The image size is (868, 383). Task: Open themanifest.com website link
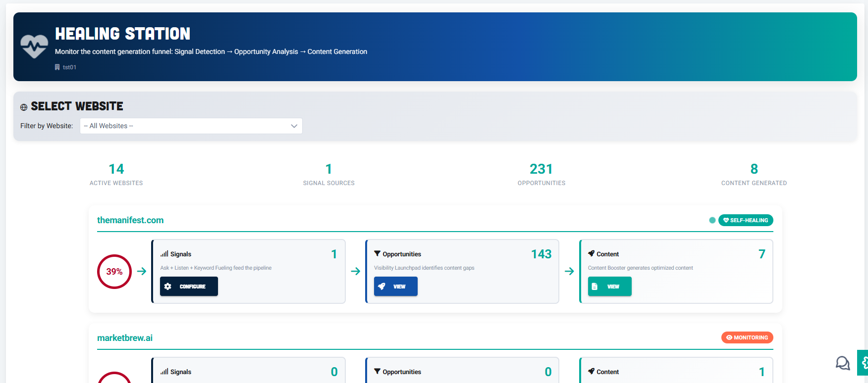pyautogui.click(x=130, y=220)
